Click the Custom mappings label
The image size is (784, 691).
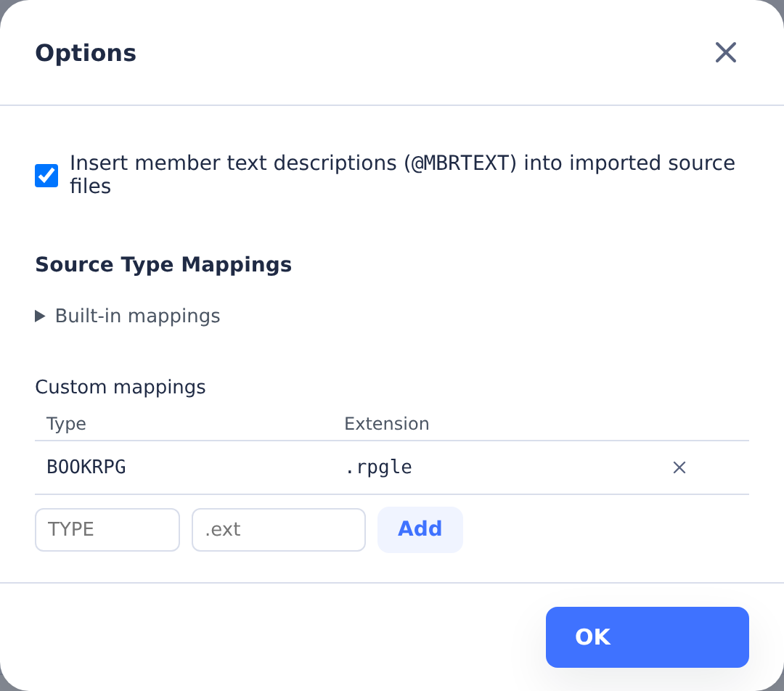[121, 387]
